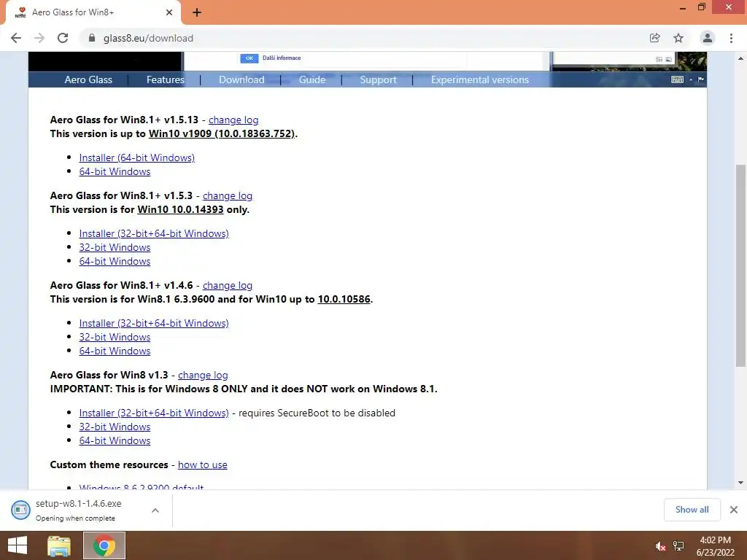This screenshot has height=560, width=747.
Task: Open File Explorer from taskbar
Action: click(59, 545)
